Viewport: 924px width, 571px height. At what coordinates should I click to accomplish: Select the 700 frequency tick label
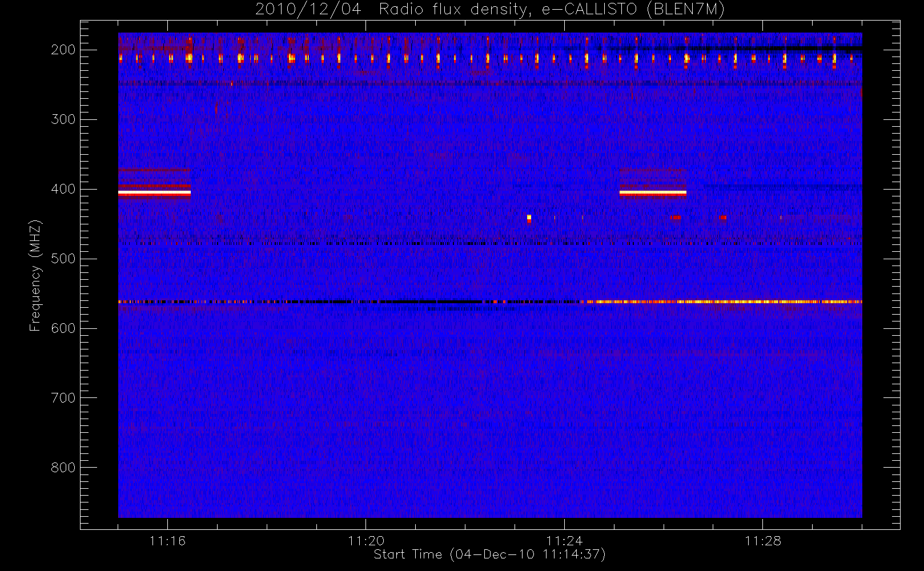coord(63,398)
